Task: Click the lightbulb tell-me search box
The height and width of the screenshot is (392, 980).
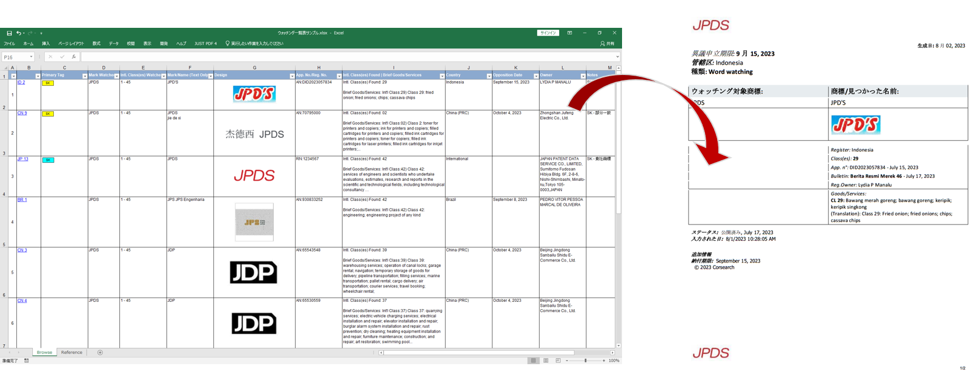Action: (x=254, y=44)
